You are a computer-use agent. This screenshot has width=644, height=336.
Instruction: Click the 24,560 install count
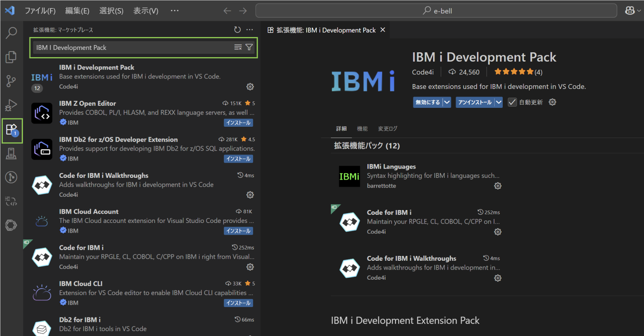click(464, 72)
